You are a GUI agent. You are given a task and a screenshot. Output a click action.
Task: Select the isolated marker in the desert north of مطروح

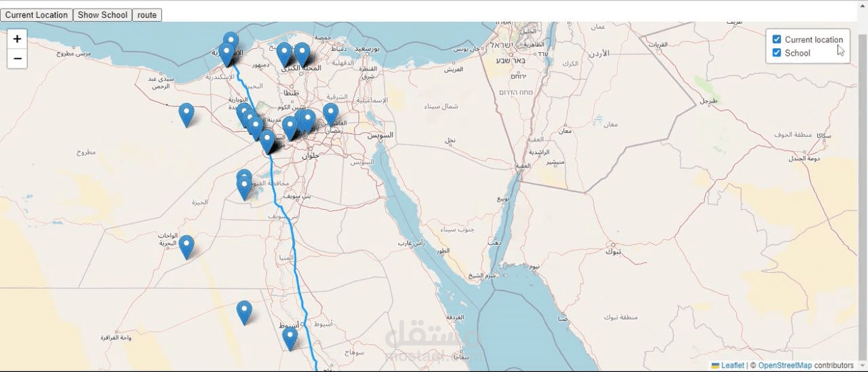click(186, 115)
